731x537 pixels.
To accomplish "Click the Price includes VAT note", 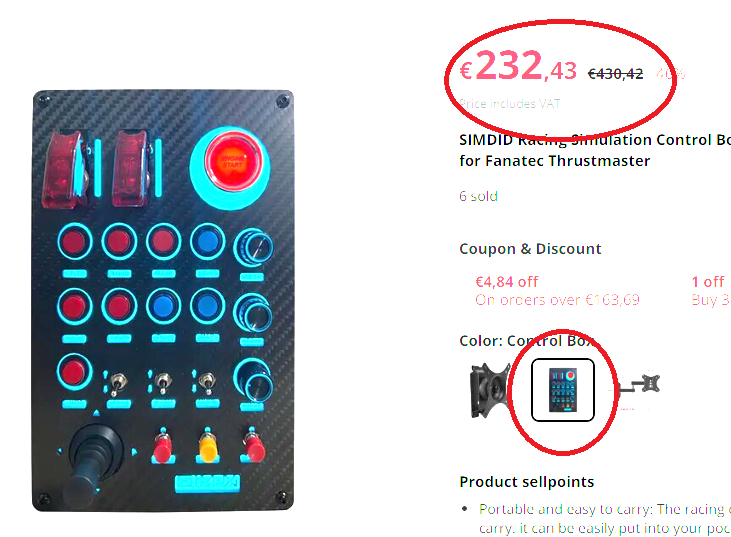I will coord(510,103).
